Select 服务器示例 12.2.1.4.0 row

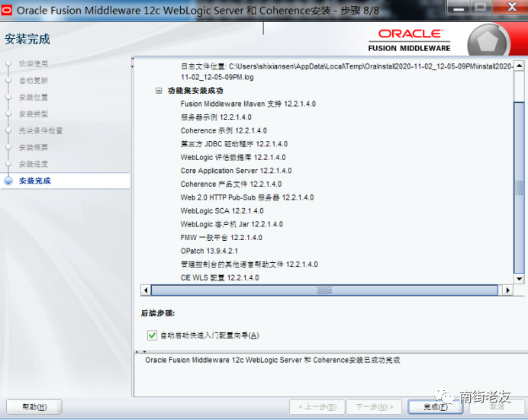point(216,117)
